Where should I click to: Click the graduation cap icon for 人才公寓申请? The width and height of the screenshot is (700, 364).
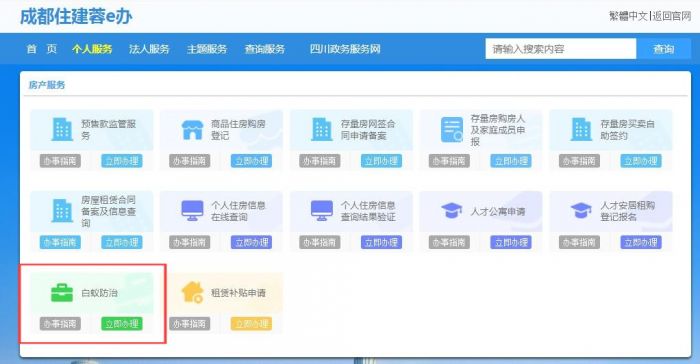tap(451, 211)
